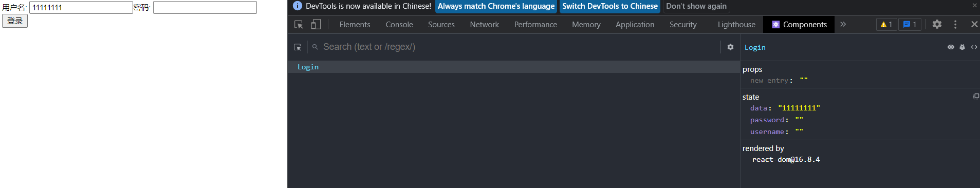Click the 登录 login button
This screenshot has height=188, width=980.
(15, 21)
